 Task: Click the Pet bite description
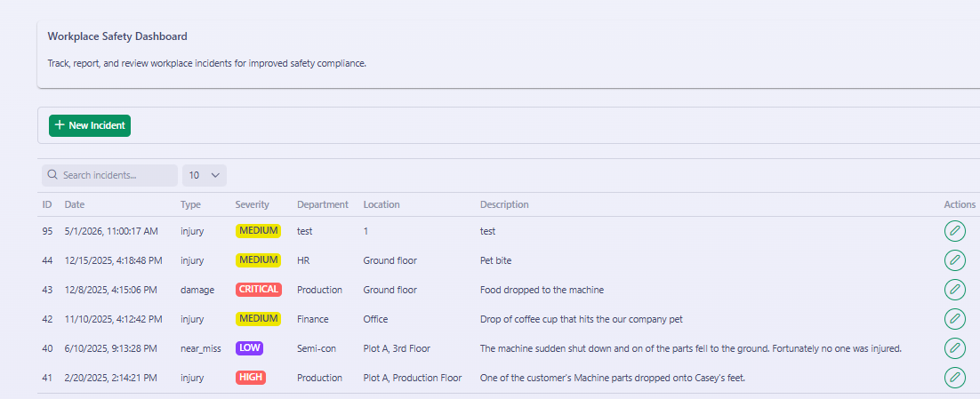point(495,260)
